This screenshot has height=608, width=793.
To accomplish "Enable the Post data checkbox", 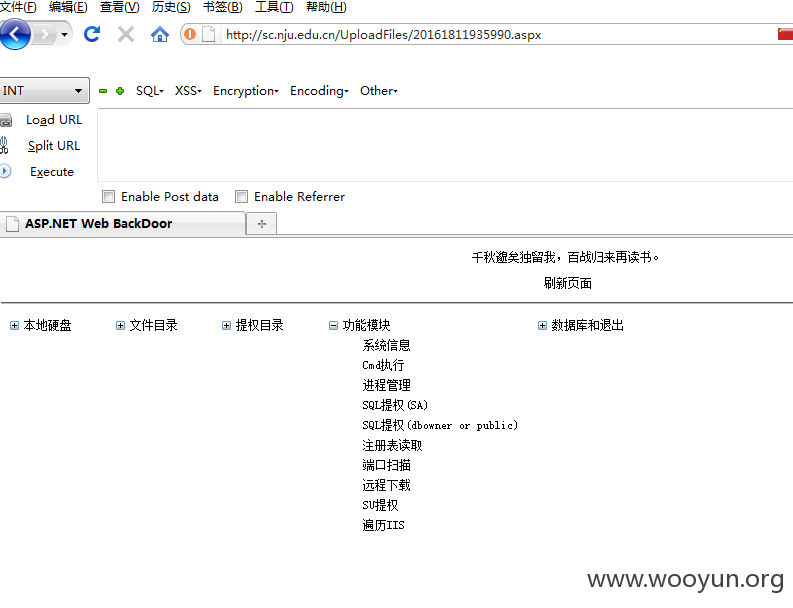I will [x=108, y=197].
